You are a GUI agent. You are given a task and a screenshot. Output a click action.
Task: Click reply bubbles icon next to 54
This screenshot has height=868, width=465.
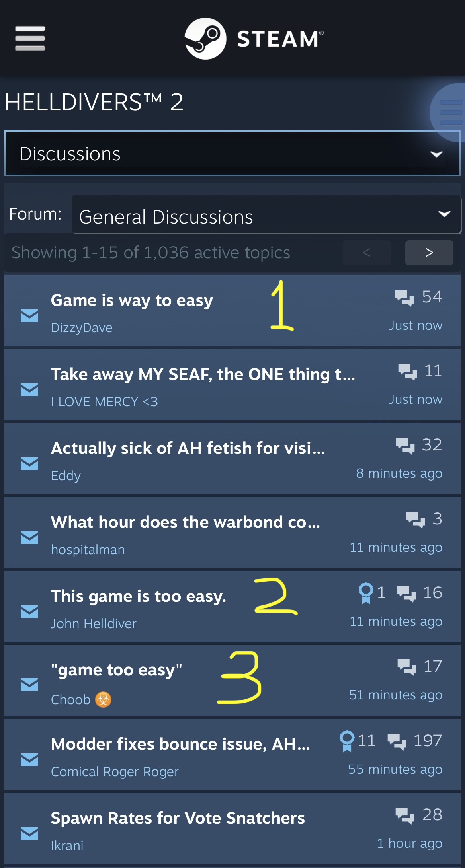coord(404,298)
